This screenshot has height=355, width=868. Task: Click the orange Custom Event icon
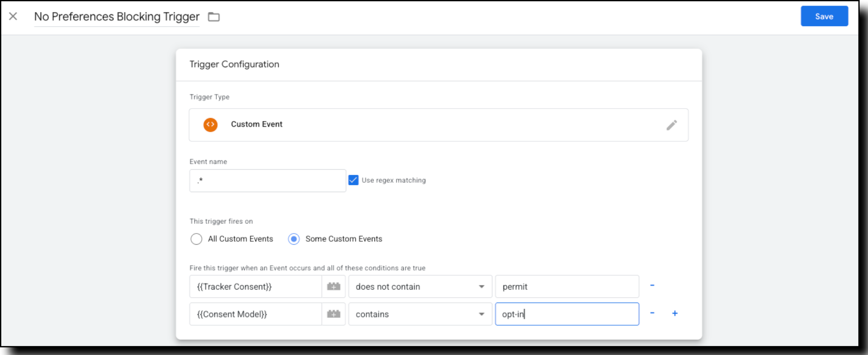[210, 125]
